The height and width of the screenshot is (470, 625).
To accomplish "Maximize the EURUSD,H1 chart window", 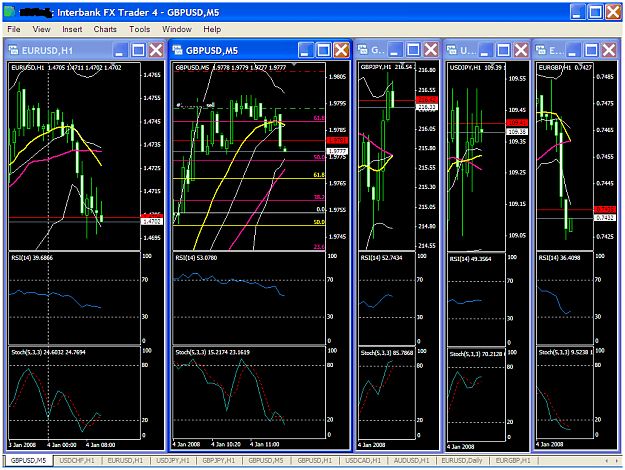I will click(138, 50).
